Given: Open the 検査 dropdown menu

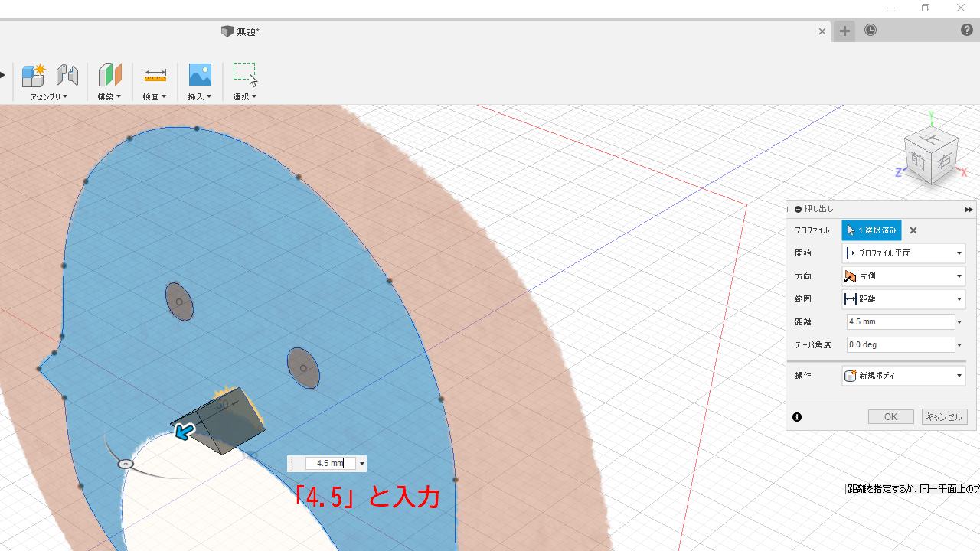Looking at the screenshot, I should [154, 96].
